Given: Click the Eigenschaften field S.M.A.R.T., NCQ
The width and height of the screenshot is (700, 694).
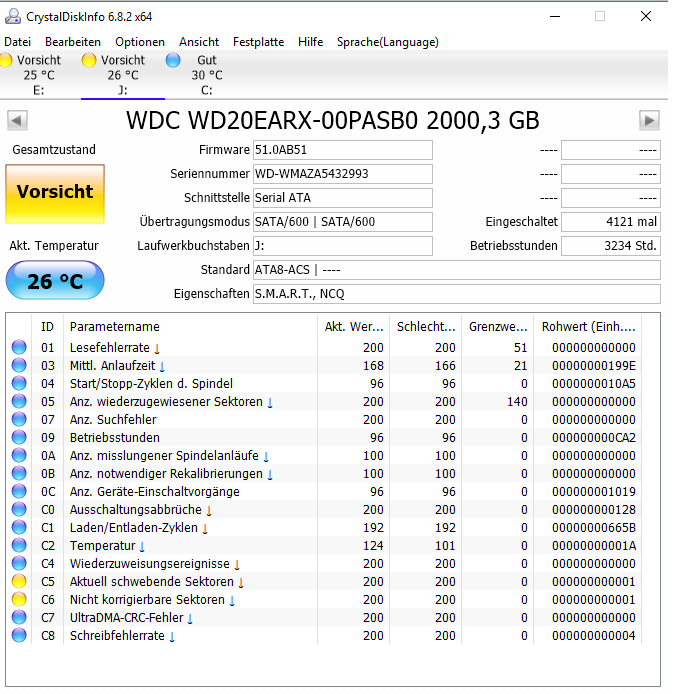Looking at the screenshot, I should tap(457, 294).
